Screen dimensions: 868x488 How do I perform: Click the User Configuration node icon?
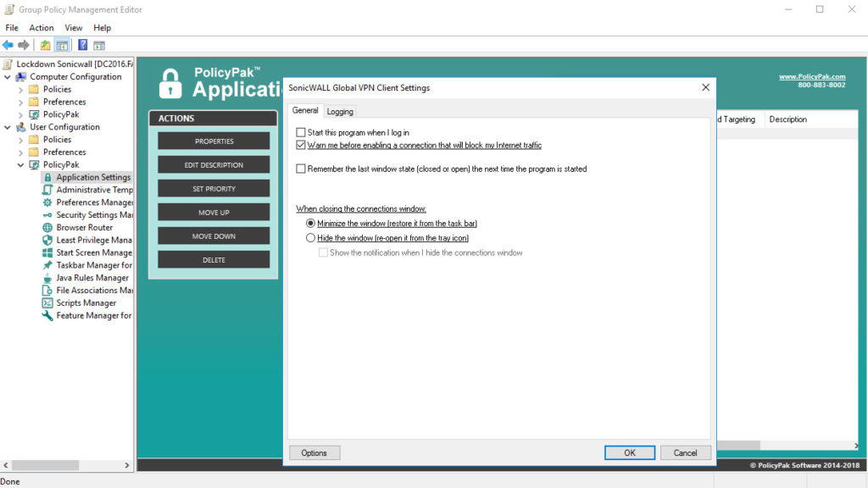(x=21, y=127)
